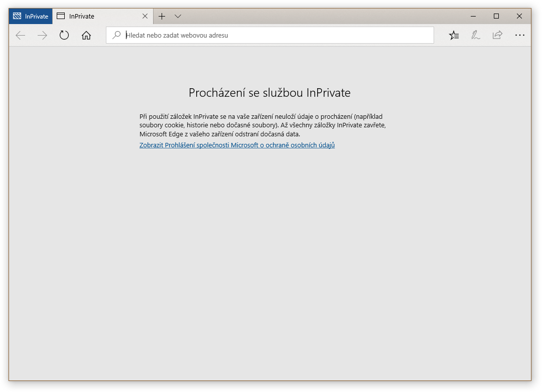Screen dimensions: 542x392
Task: Maximize the Edge window
Action: tap(496, 16)
